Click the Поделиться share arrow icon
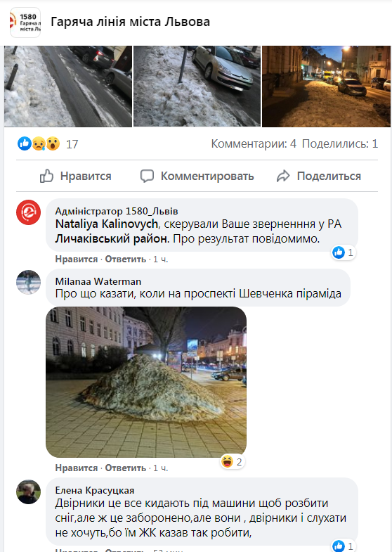Image resolution: width=392 pixels, height=552 pixels. (x=283, y=176)
